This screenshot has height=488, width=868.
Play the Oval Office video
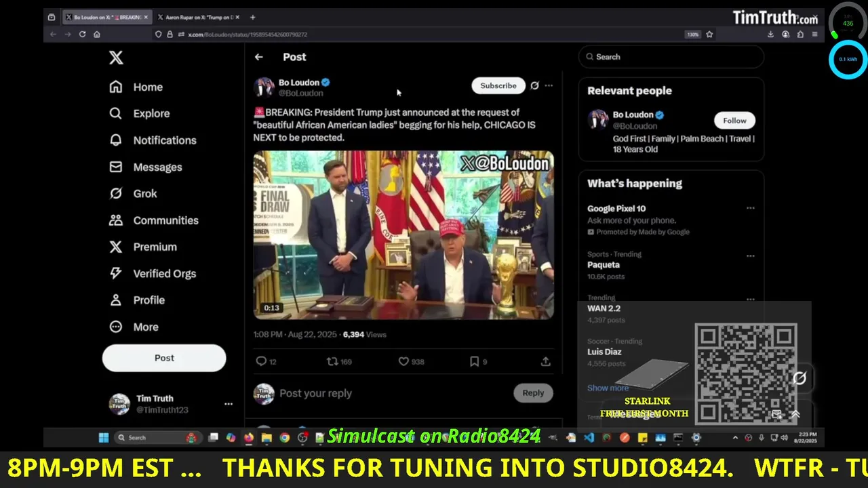tap(403, 235)
